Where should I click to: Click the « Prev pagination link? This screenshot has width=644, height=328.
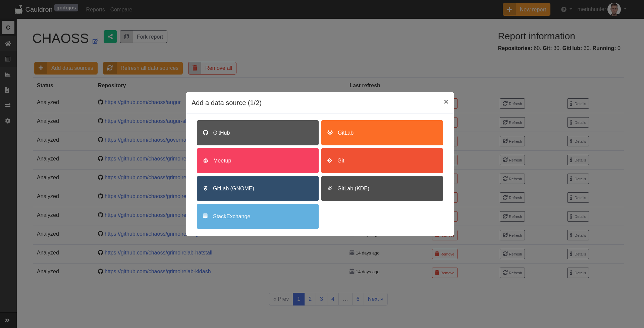click(x=281, y=299)
